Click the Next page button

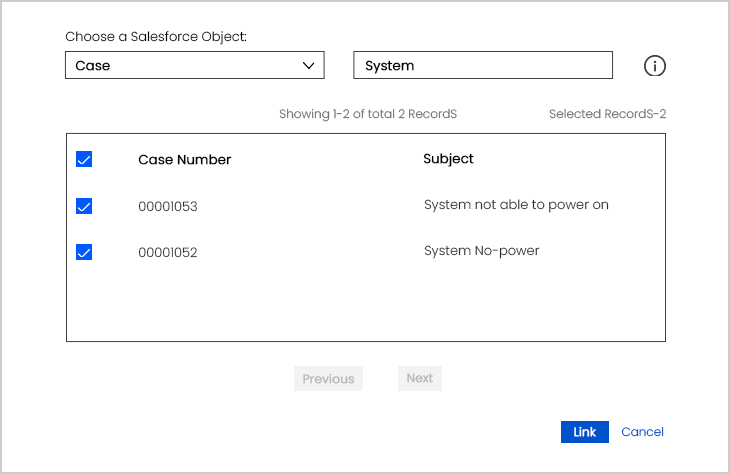(x=419, y=378)
